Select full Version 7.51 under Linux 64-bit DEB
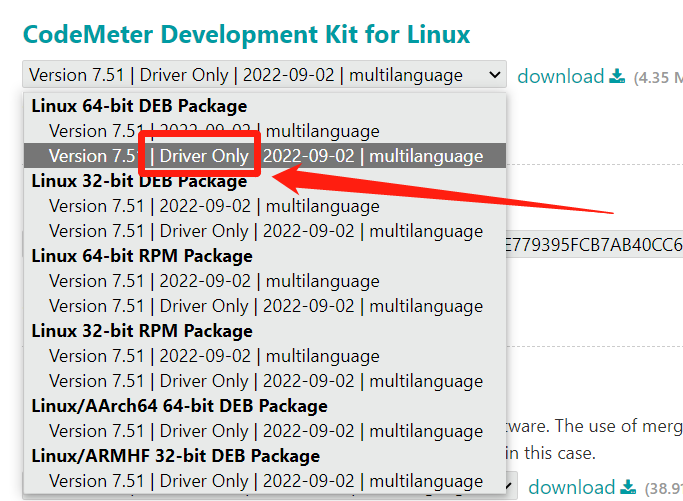The image size is (683, 501). click(214, 131)
